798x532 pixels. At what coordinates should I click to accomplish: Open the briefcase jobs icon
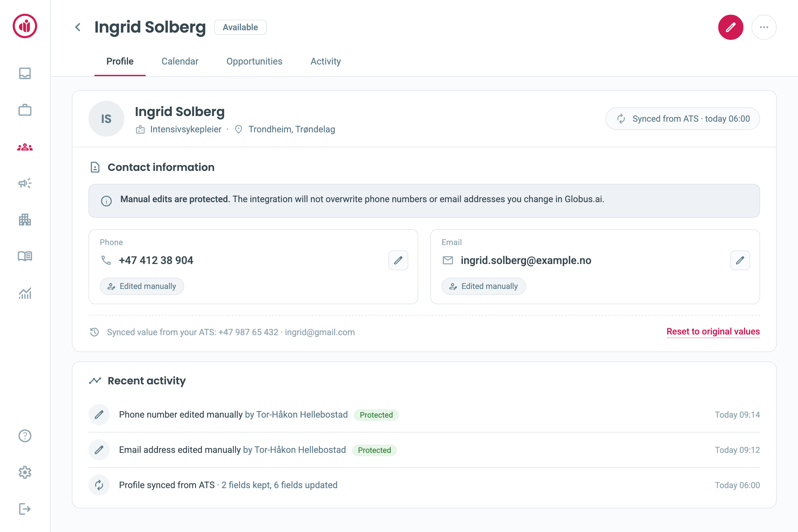point(25,110)
